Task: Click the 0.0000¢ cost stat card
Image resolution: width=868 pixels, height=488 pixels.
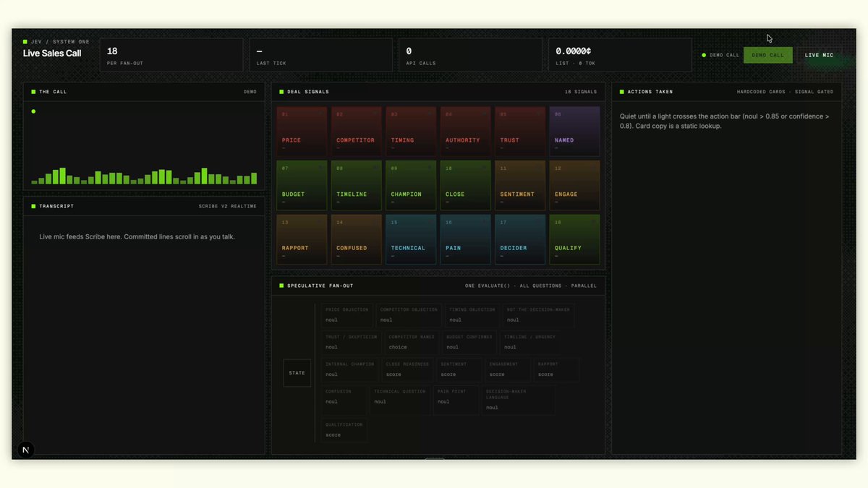Action: tap(620, 55)
